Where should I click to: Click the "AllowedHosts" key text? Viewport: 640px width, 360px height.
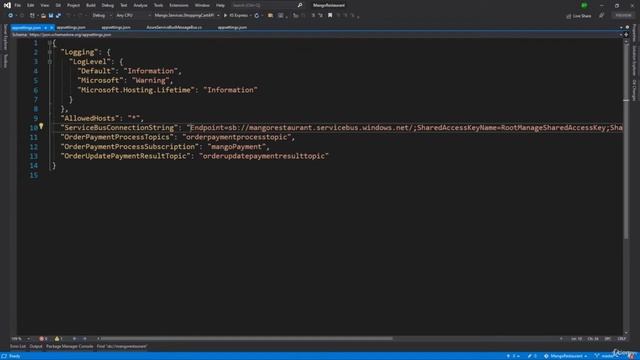coord(90,118)
